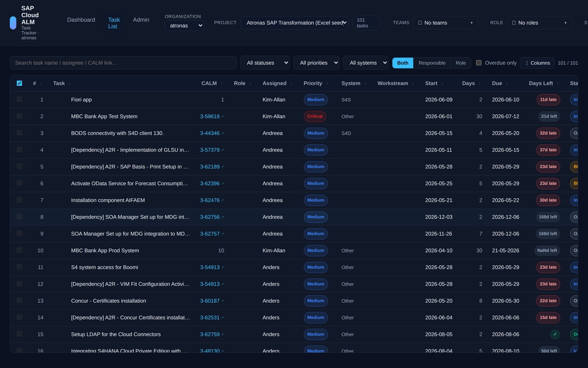Click the Fiori app task name

[82, 100]
